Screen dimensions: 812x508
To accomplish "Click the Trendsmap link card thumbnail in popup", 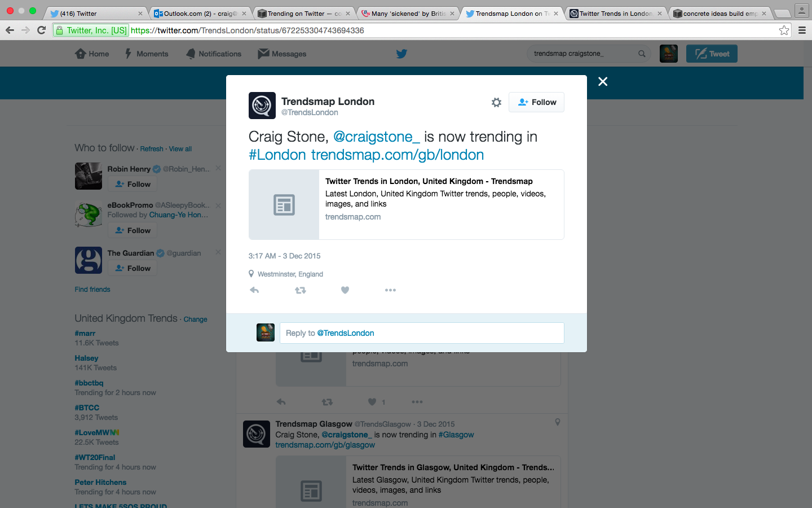I will click(x=284, y=204).
